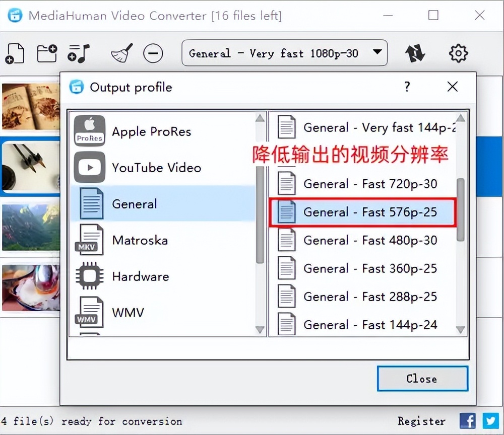Click the Register link
The image size is (504, 435).
[x=421, y=421]
